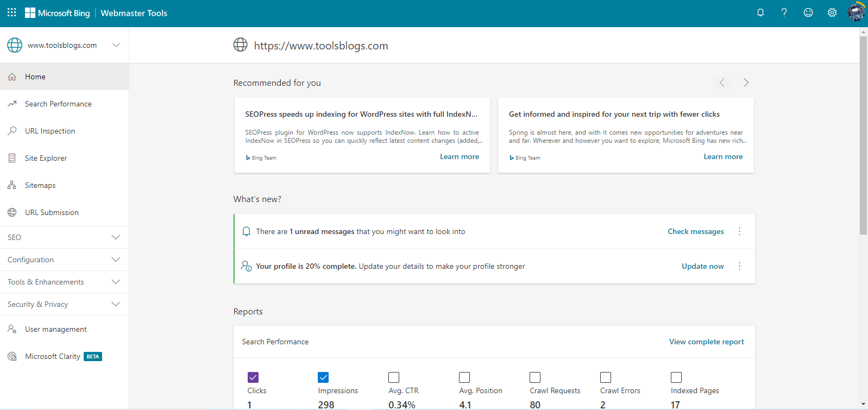The width and height of the screenshot is (868, 410).
Task: Open the help question mark icon
Action: pyautogui.click(x=784, y=12)
